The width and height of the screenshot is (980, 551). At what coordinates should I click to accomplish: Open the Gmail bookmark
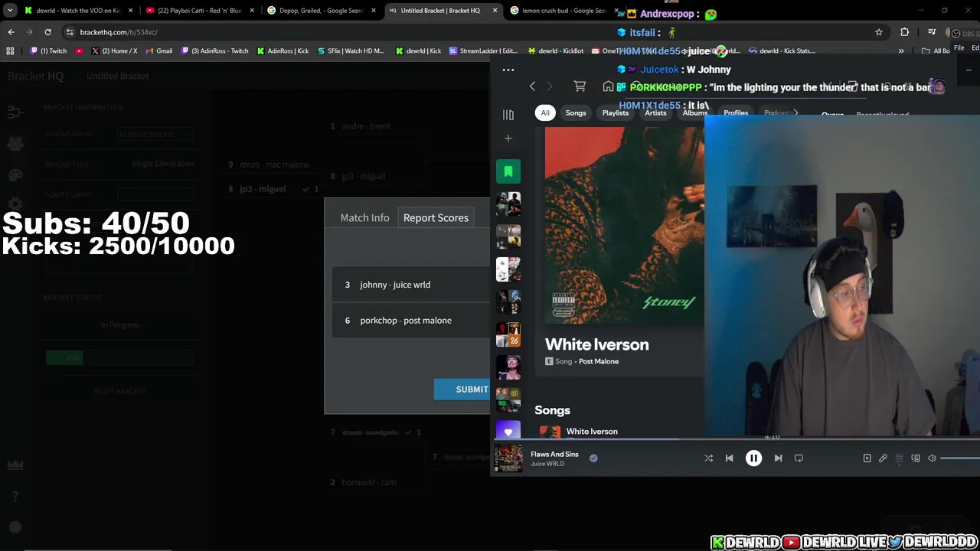click(x=158, y=51)
